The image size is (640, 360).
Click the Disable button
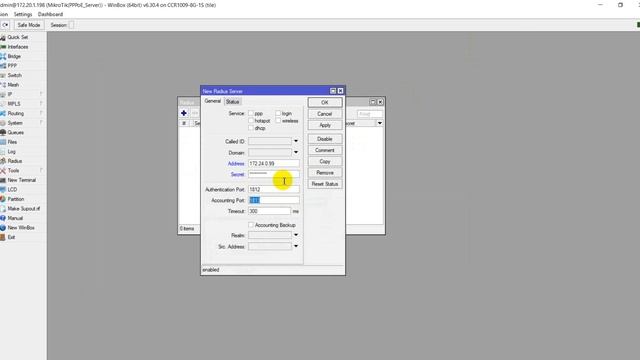(325, 139)
